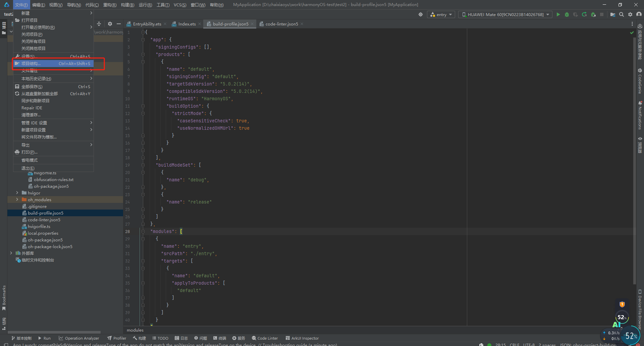The width and height of the screenshot is (644, 346).
Task: Open the project structure folder toolbar icon
Action: (x=613, y=14)
